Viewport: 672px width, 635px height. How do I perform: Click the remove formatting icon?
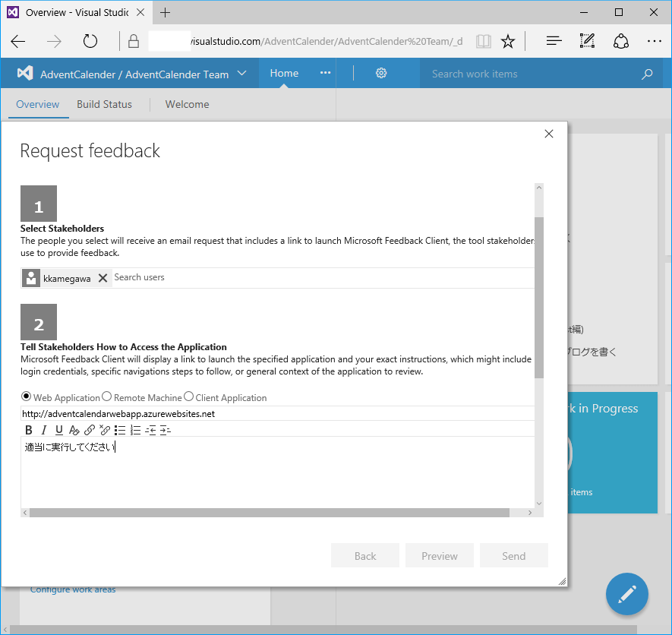74,430
